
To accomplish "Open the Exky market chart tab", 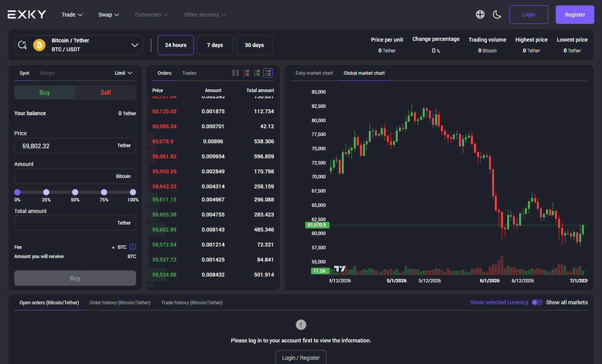I will pos(314,73).
